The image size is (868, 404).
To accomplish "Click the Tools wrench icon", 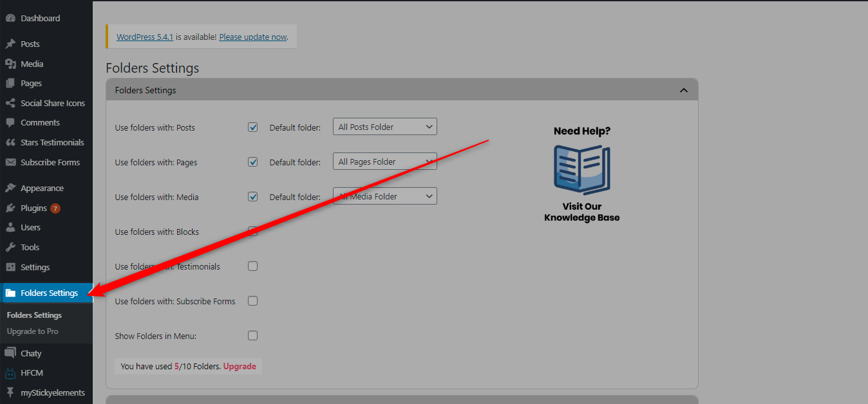I will [10, 247].
